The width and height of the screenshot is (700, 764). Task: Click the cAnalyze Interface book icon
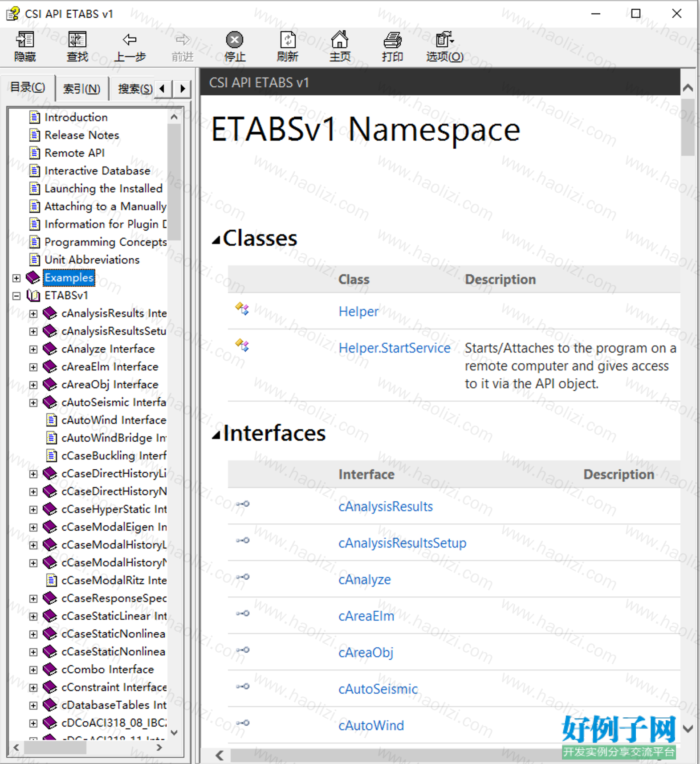[50, 349]
